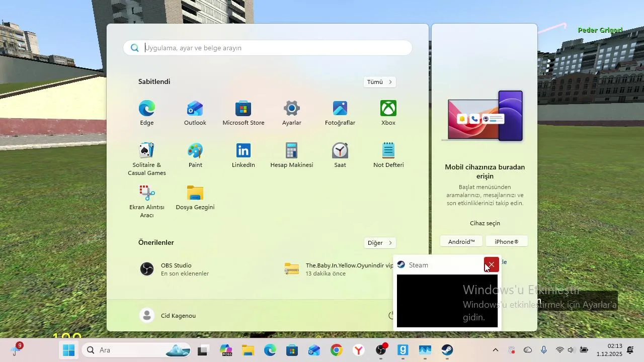Open Yandex browser on the taskbar
644x362 pixels.
coord(359,350)
